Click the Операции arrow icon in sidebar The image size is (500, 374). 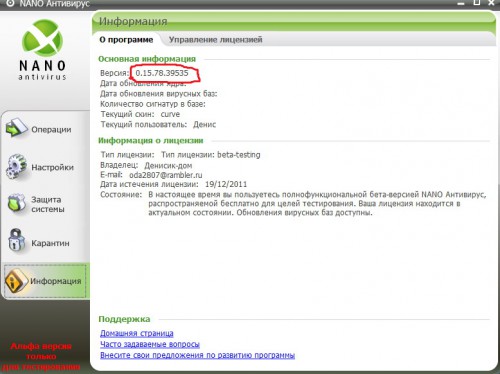pos(16,128)
